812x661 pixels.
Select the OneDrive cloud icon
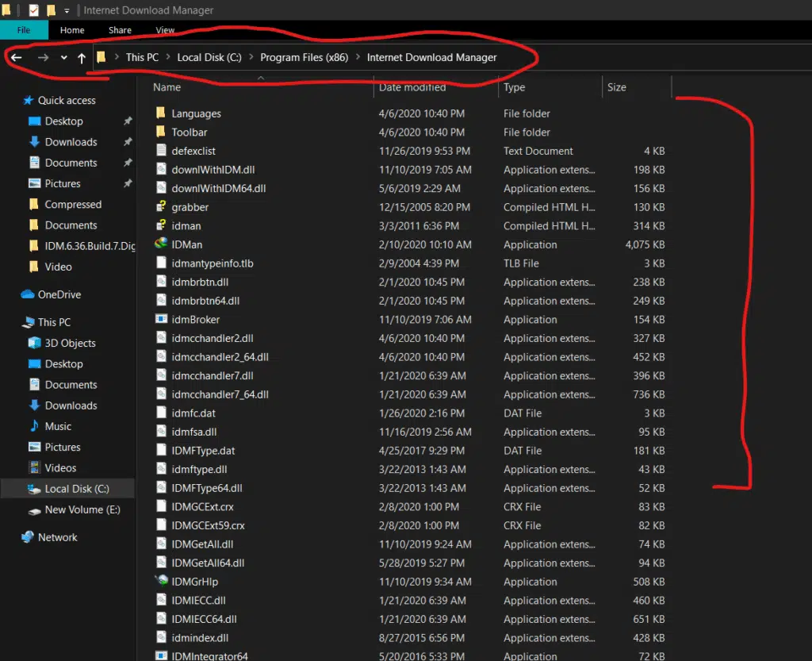[28, 294]
